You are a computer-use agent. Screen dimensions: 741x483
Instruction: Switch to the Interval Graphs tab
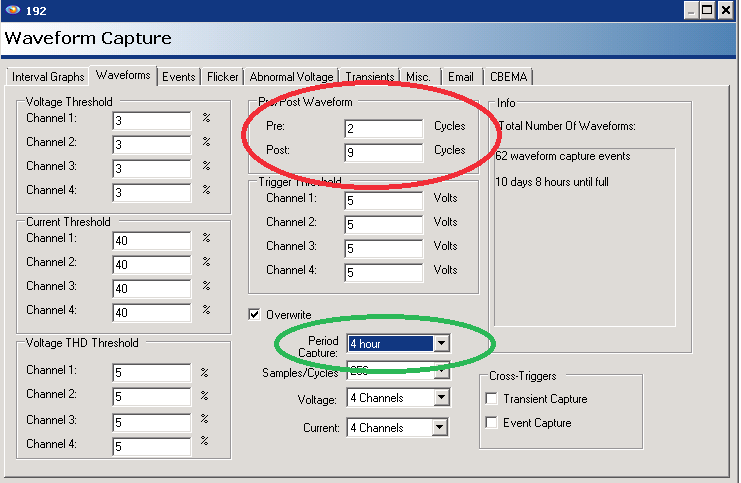pyautogui.click(x=48, y=77)
